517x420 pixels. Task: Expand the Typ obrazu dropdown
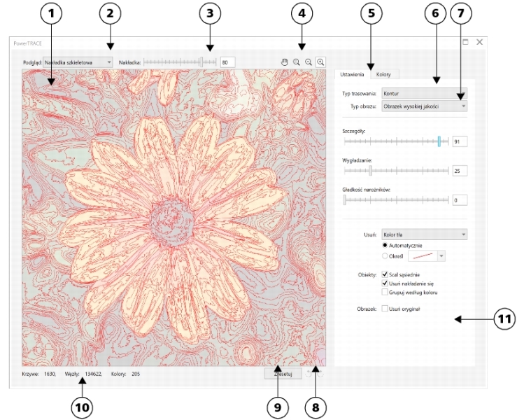[x=424, y=106]
